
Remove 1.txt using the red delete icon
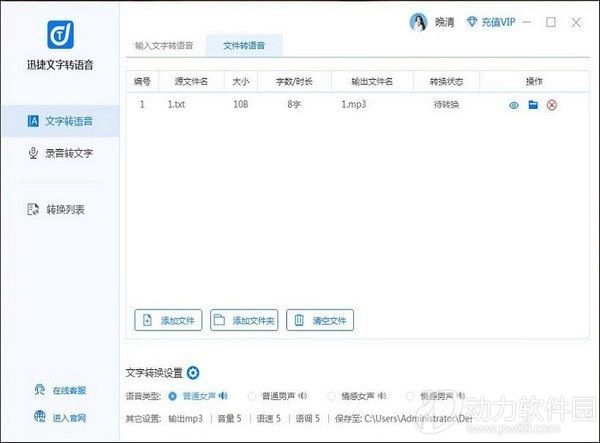[x=551, y=104]
